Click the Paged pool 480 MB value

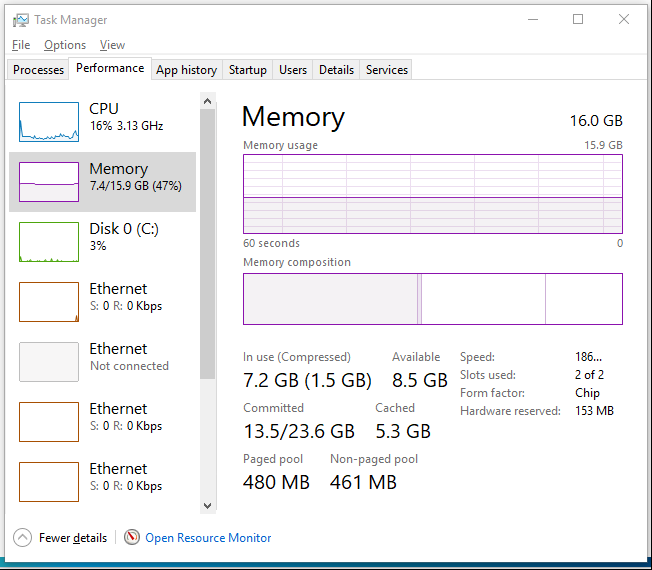[x=277, y=482]
